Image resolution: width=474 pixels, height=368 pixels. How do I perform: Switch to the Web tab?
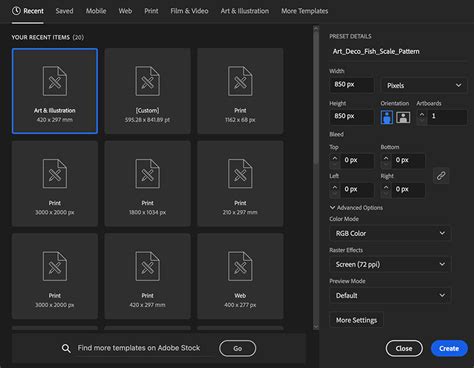(125, 11)
